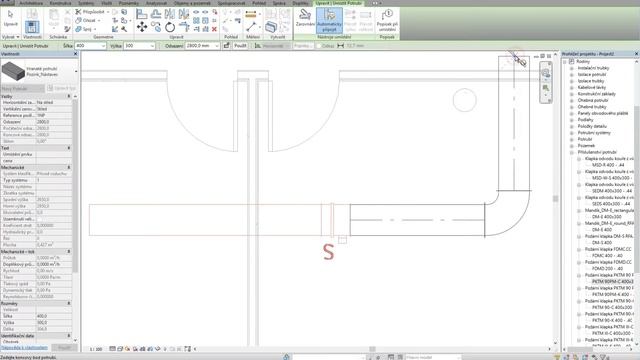This screenshot has height=360, width=640.
Task: Click the Odsazení value field in properties
Action: click(x=54, y=122)
